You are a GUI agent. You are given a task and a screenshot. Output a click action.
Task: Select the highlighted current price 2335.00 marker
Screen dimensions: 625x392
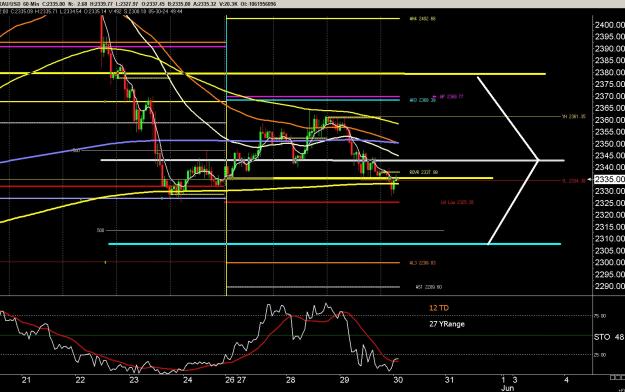tap(609, 179)
